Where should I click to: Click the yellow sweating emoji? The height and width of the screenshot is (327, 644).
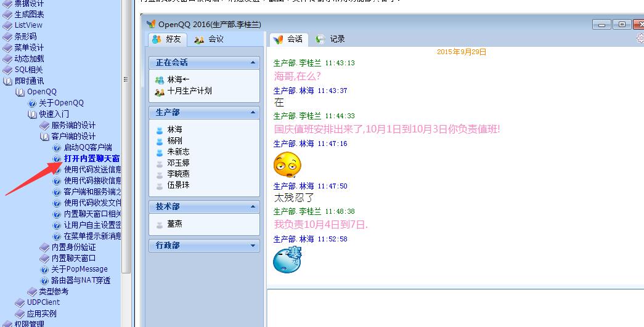[287, 165]
